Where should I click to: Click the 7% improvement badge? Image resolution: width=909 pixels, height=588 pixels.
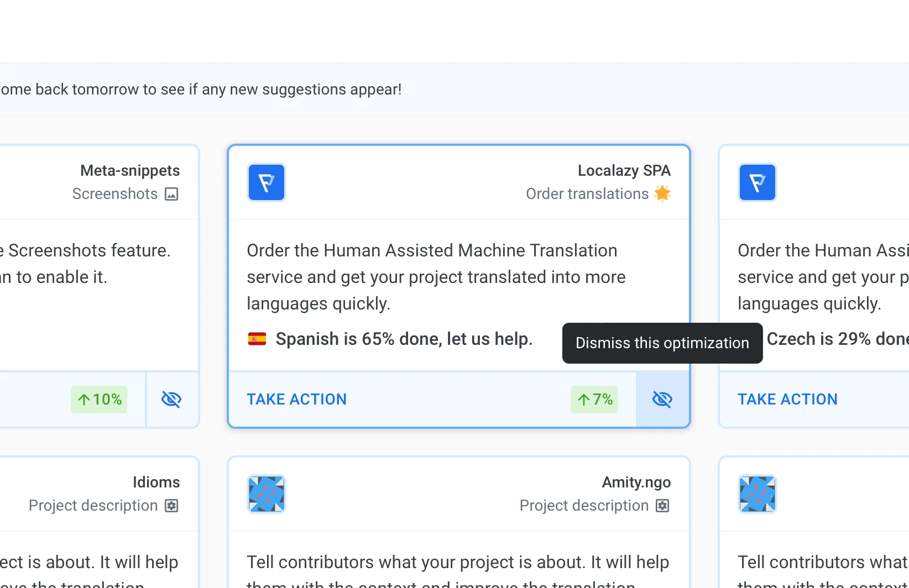point(594,399)
